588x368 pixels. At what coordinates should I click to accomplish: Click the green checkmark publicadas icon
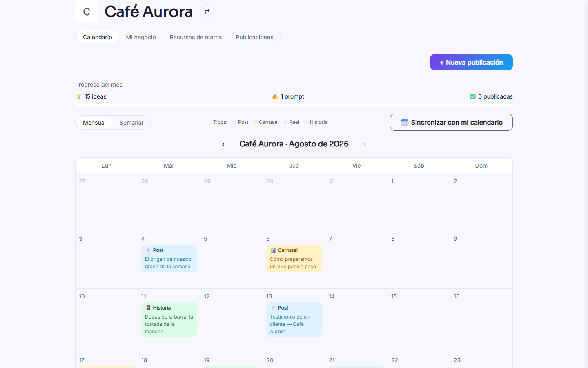(473, 96)
